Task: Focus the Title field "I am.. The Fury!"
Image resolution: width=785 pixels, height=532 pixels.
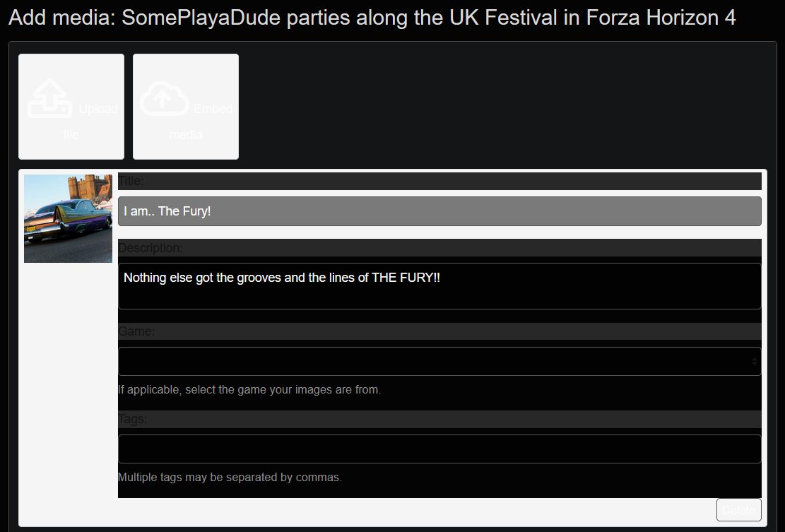Action: click(439, 211)
